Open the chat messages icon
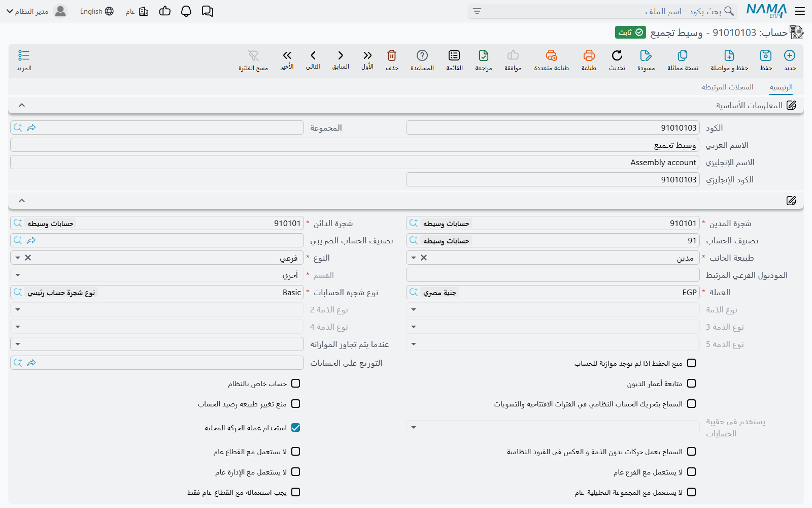Viewport: 812px width, 508px height. [208, 11]
